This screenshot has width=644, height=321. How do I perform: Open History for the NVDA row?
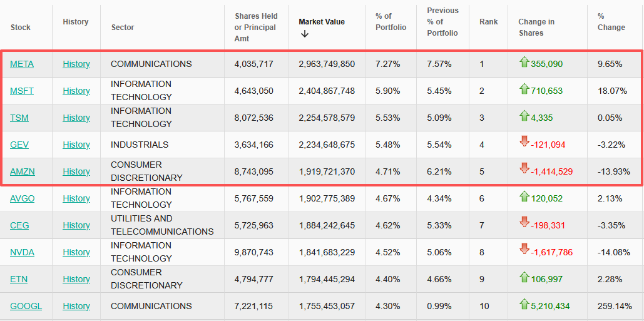(x=76, y=252)
